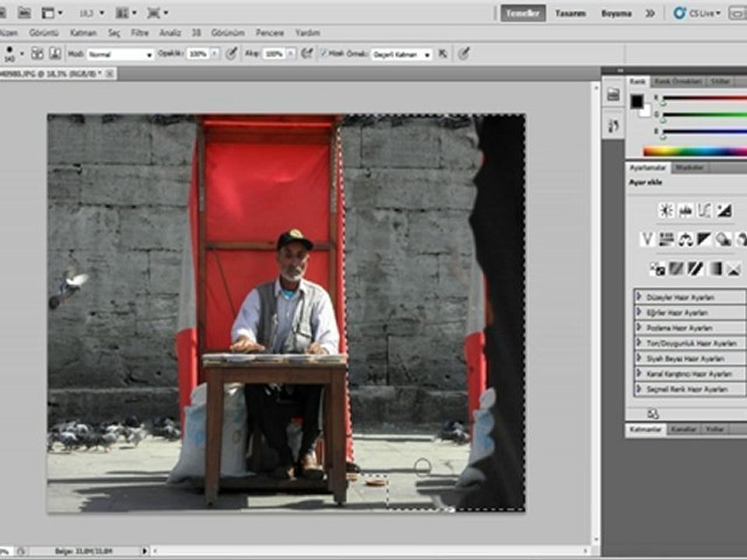This screenshot has height=560, width=747.
Task: Open the Katman menu
Action: pos(83,33)
